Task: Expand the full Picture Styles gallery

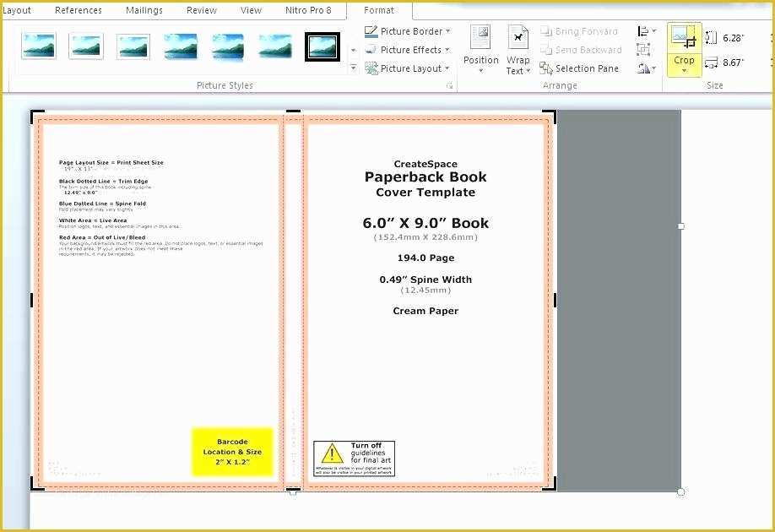Action: coord(354,68)
